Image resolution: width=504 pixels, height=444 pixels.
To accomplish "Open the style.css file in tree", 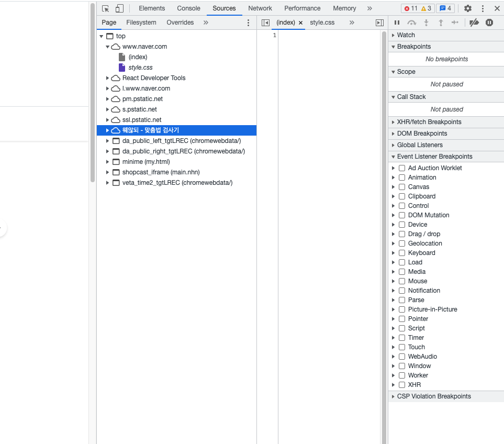I will click(140, 68).
